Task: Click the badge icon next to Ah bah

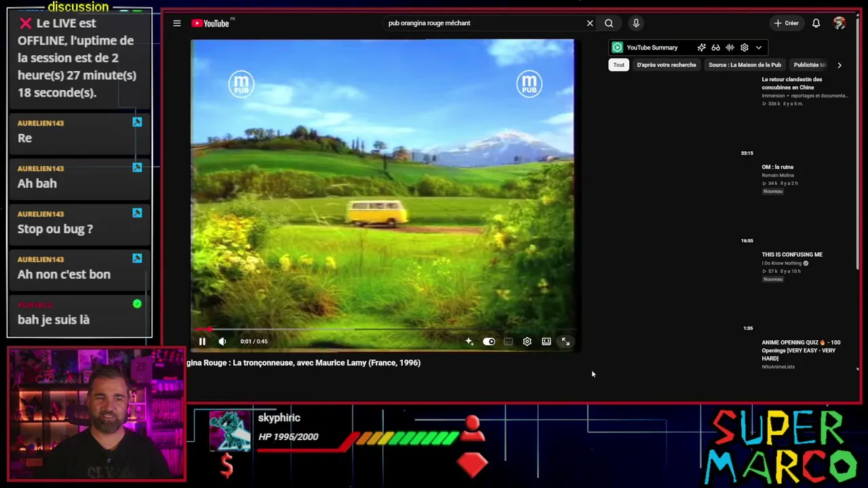Action: [x=137, y=167]
